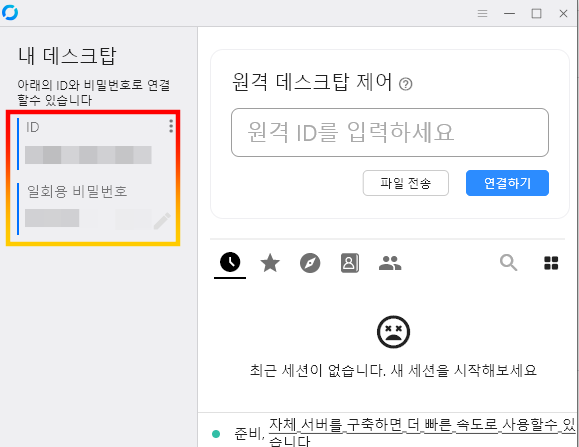Edit the one-time password with pencil icon
Screen dimensions: 579x447
(162, 221)
